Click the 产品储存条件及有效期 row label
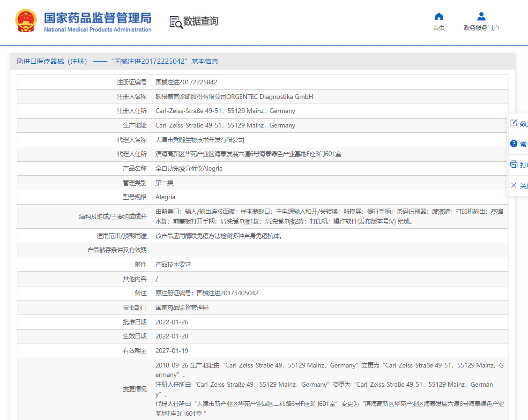Viewport: 528px width, 420px height. tap(117, 250)
